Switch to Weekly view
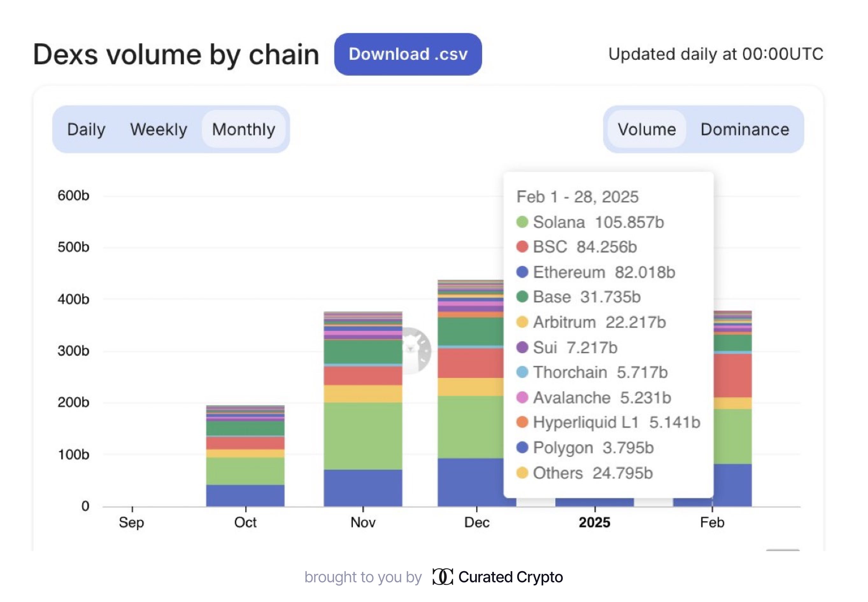This screenshot has width=868, height=602. tap(159, 129)
